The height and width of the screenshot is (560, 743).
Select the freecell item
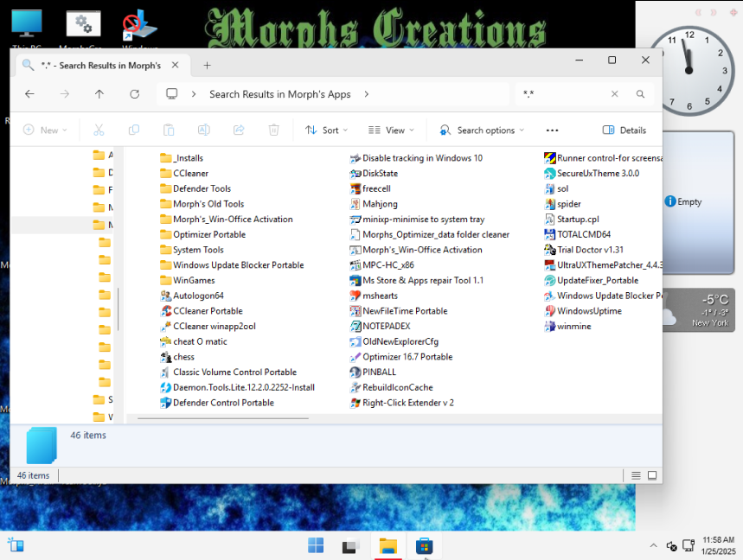[x=370, y=188]
